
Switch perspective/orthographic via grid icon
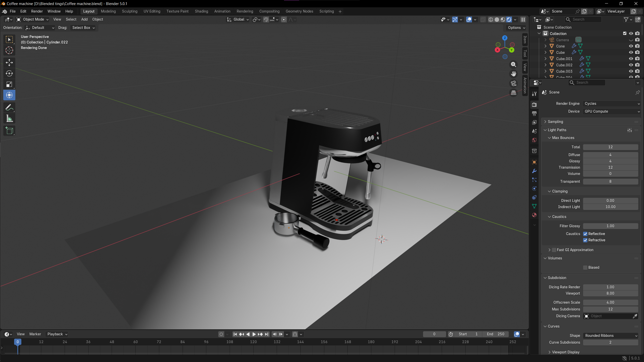point(513,93)
